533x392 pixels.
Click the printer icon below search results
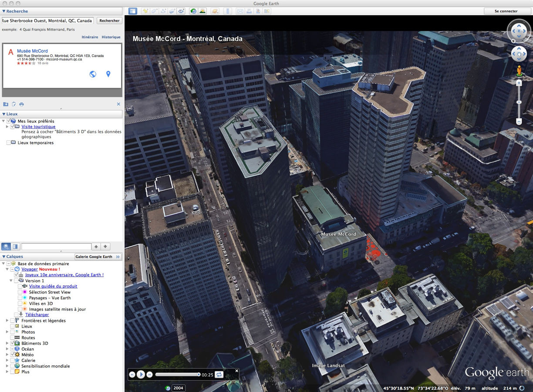point(21,104)
